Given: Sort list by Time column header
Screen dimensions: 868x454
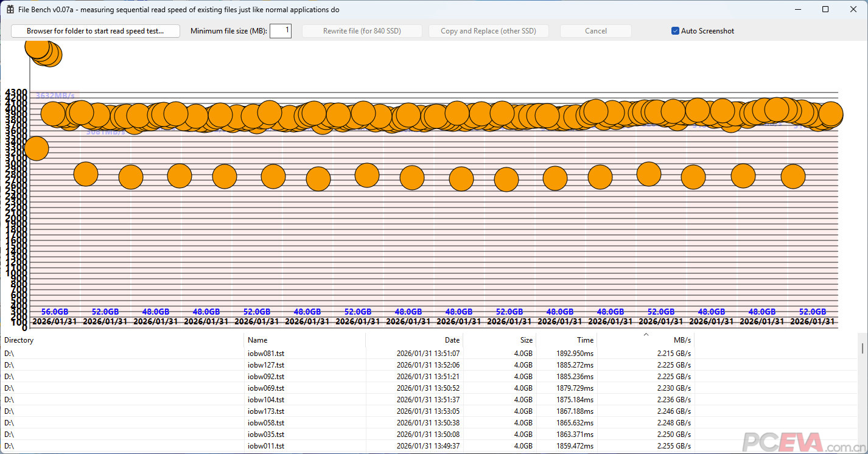Looking at the screenshot, I should click(566, 340).
